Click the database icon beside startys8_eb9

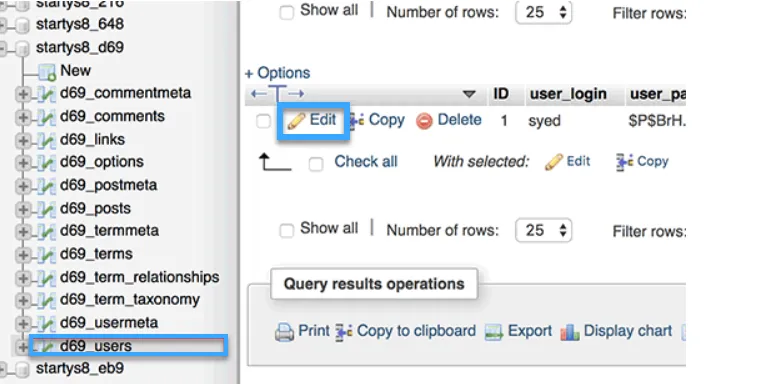pos(22,369)
